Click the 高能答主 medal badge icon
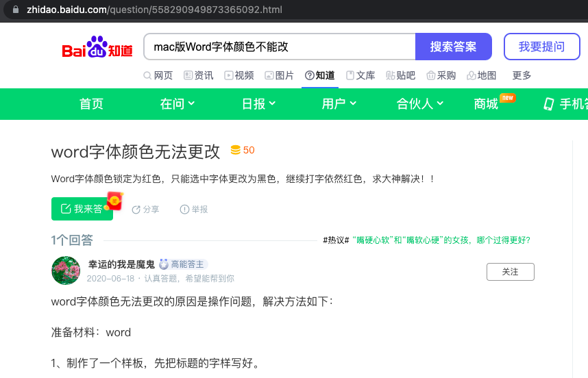Viewport: 588px width, 378px height. point(164,264)
